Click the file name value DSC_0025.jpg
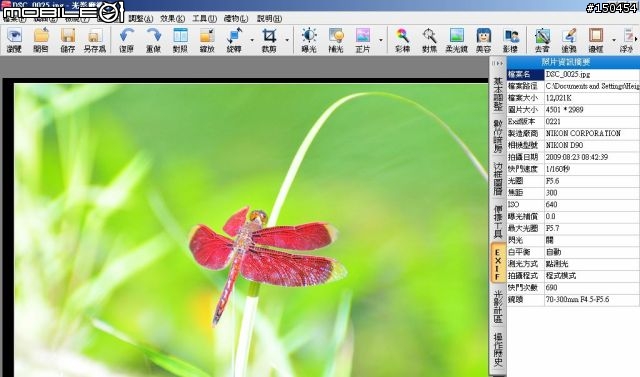The width and height of the screenshot is (640, 377). pyautogui.click(x=568, y=74)
